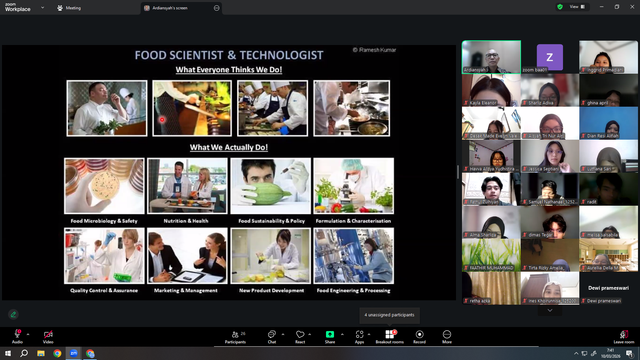
Task: Open the View layout options
Action: (x=577, y=7)
